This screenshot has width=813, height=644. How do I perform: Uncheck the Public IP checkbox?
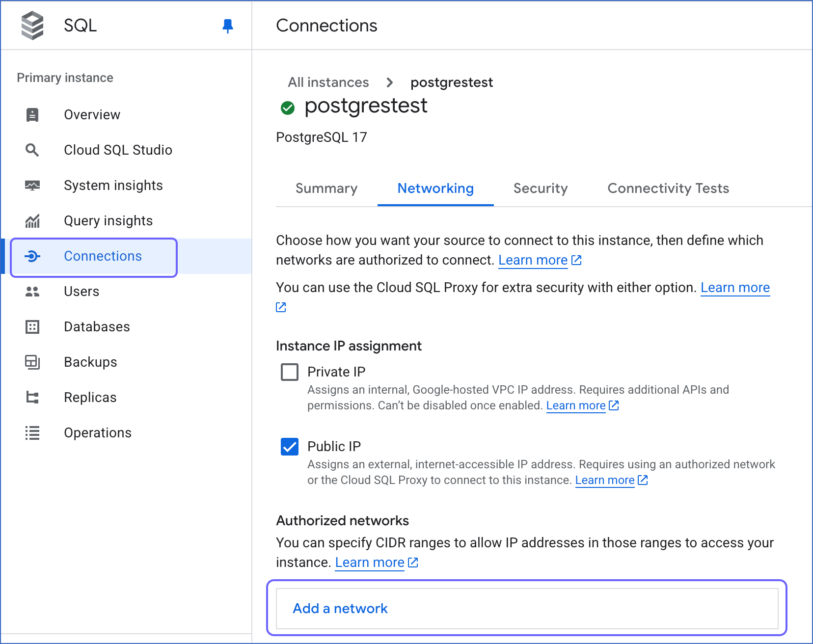coord(290,447)
